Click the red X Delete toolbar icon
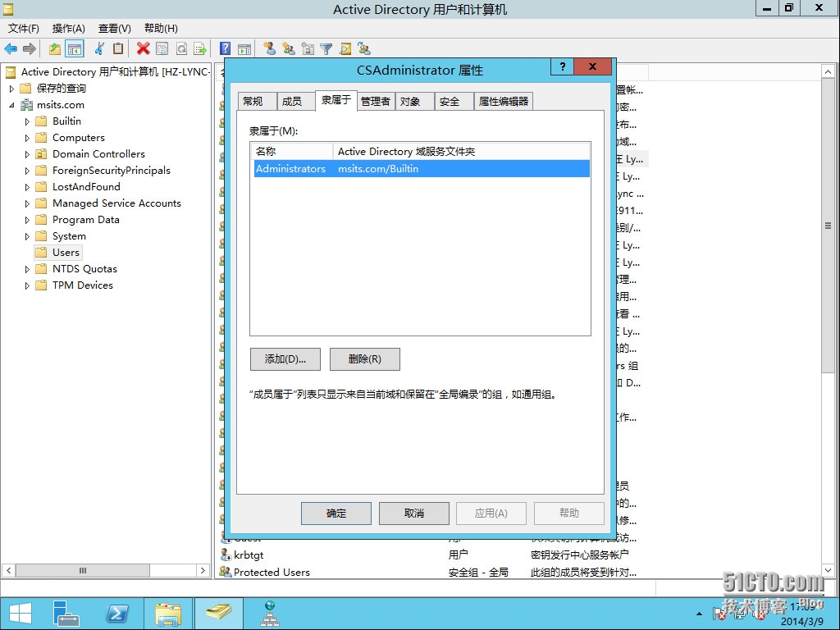Image resolution: width=840 pixels, height=630 pixels. (x=143, y=48)
